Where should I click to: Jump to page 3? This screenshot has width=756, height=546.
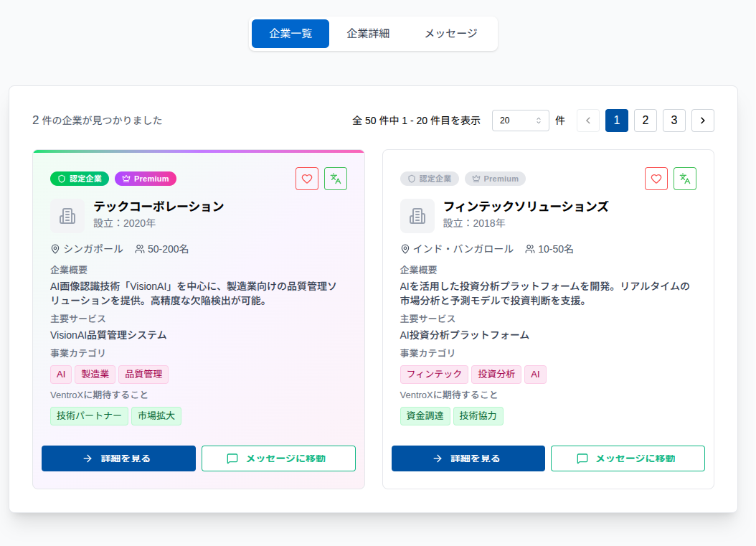point(674,121)
